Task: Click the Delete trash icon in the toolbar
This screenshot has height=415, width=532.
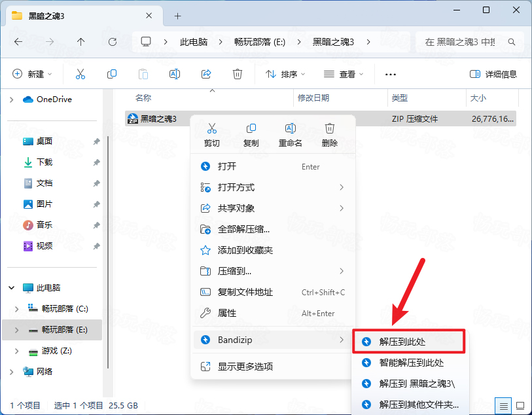Action: [x=237, y=74]
